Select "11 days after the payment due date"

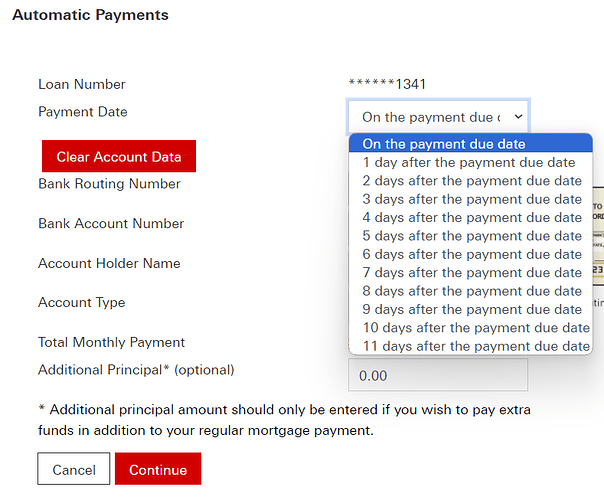point(470,346)
